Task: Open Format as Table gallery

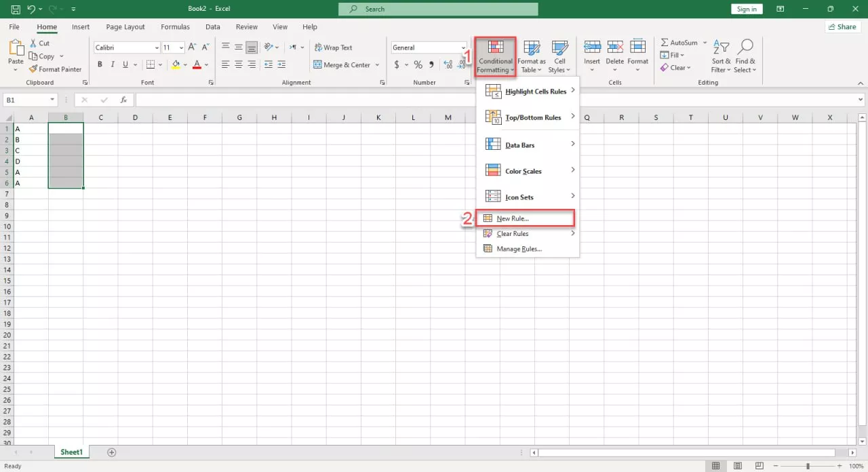Action: coord(532,56)
